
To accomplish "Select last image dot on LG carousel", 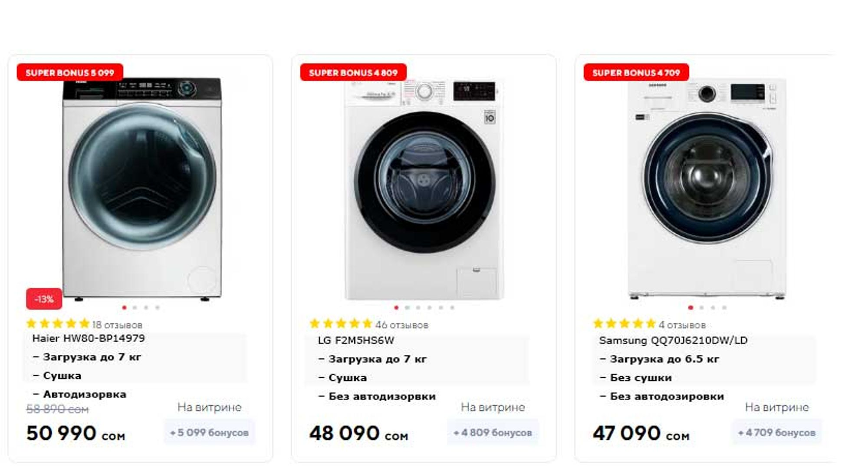I will (x=452, y=308).
